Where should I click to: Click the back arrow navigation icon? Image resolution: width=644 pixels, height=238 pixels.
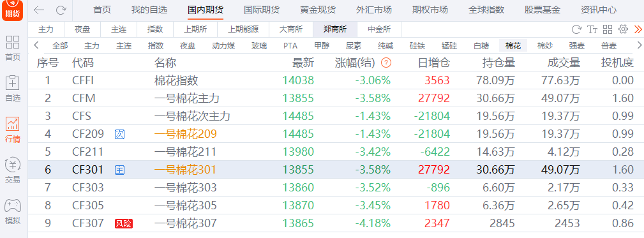(39, 10)
